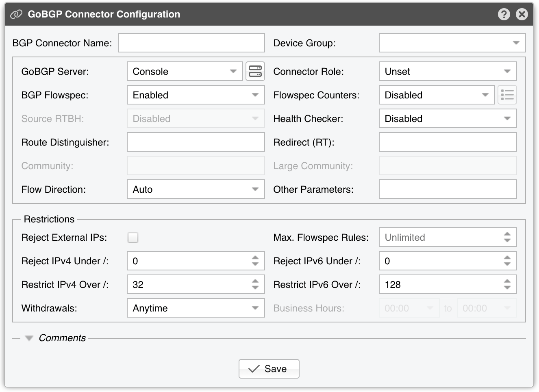This screenshot has height=392, width=539.
Task: Open the Flowspec Counters list icon
Action: pos(507,95)
